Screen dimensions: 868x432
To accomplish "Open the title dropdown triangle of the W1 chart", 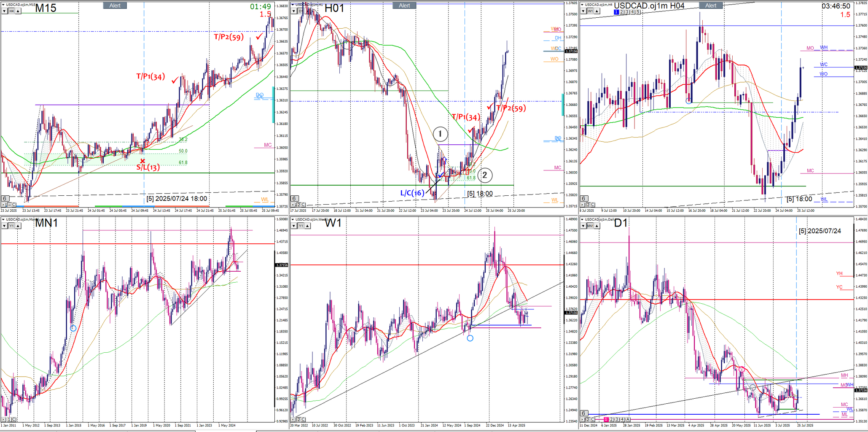I will (x=293, y=219).
